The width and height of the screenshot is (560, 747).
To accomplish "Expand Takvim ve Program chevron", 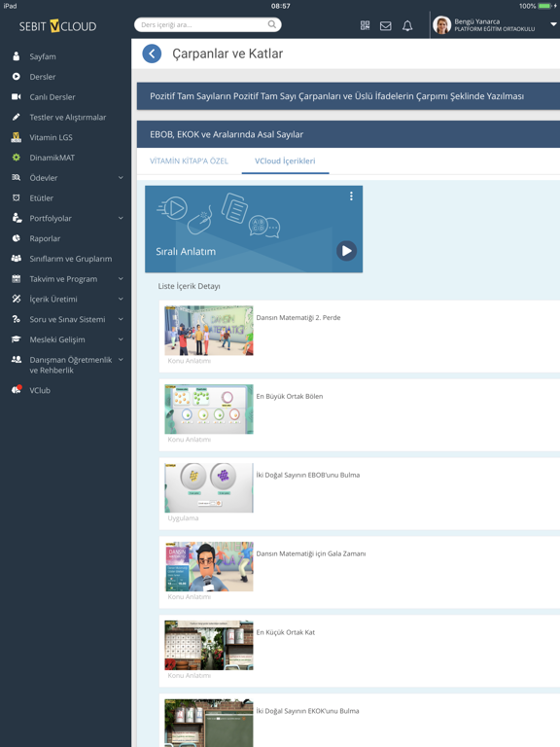I will point(121,279).
